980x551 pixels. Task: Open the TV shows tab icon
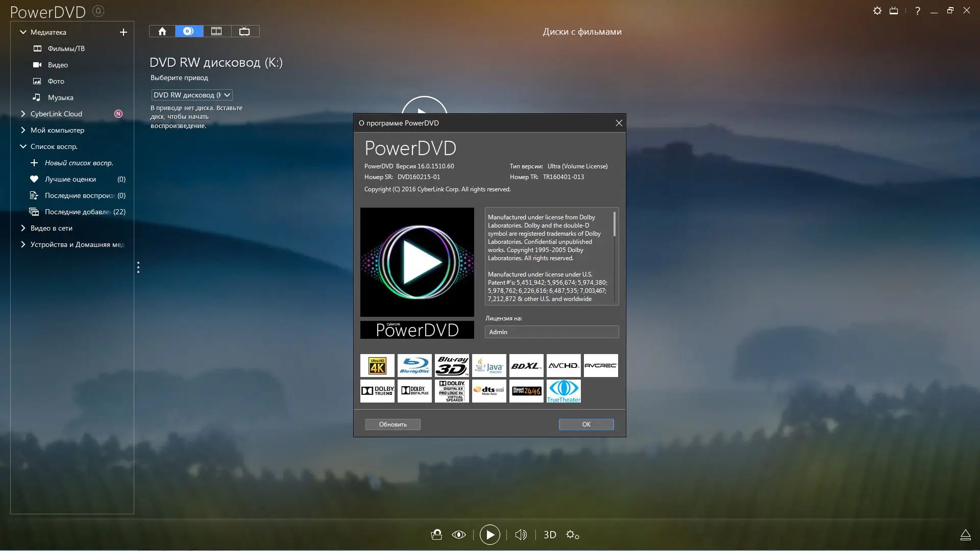click(x=244, y=32)
